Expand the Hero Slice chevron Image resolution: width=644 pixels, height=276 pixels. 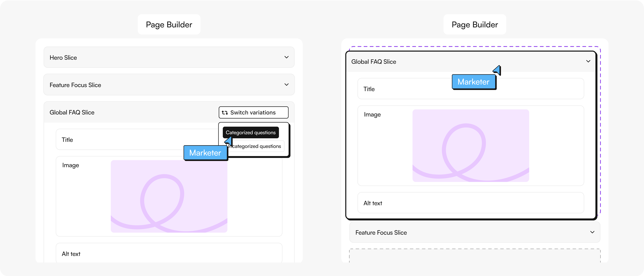point(286,57)
